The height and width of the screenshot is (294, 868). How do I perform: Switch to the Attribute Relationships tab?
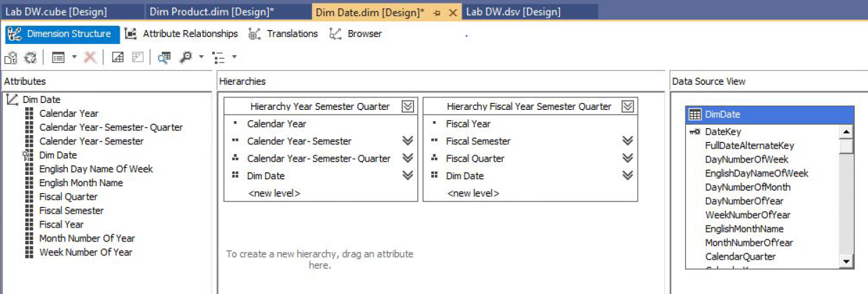[181, 34]
